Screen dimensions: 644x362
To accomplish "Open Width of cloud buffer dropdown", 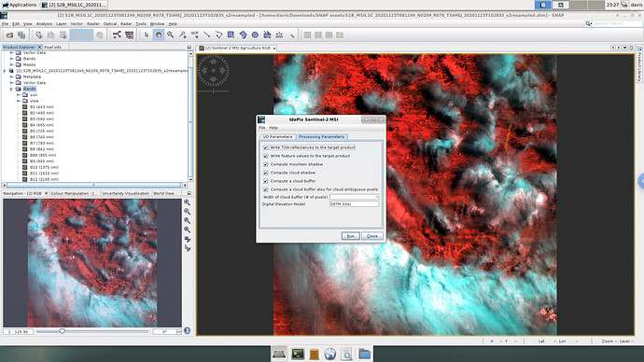I will (354, 197).
